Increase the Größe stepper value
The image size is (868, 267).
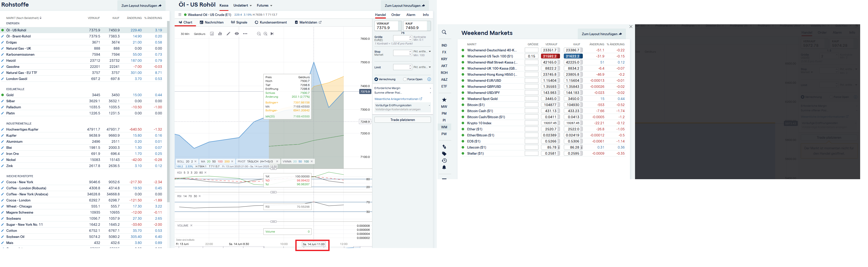pyautogui.click(x=410, y=37)
